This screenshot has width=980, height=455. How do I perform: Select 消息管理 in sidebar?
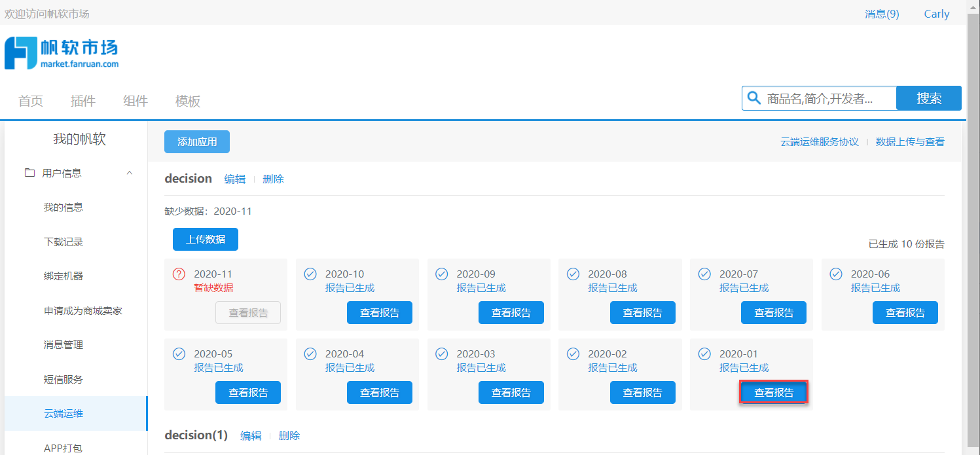pyautogui.click(x=75, y=345)
